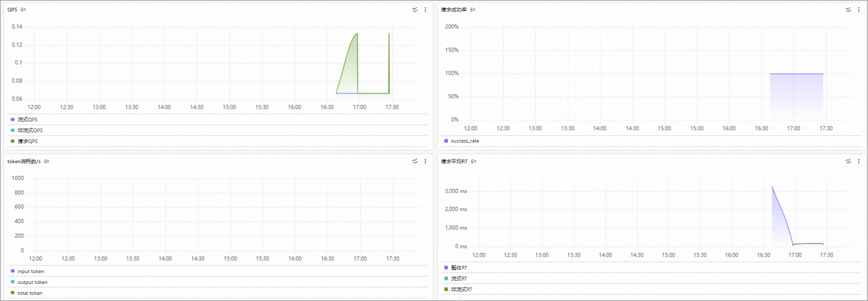
Task: Toggle the 整体RT legend series
Action: (456, 267)
